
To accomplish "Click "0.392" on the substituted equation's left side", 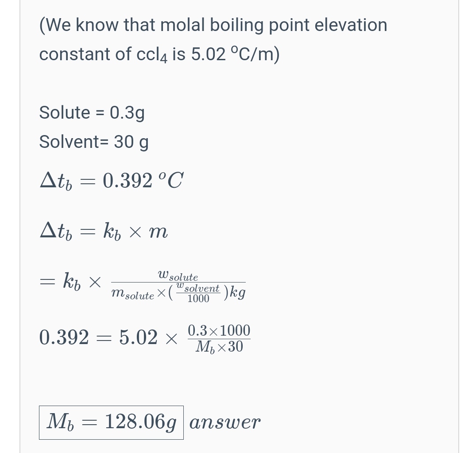I will (x=64, y=337).
